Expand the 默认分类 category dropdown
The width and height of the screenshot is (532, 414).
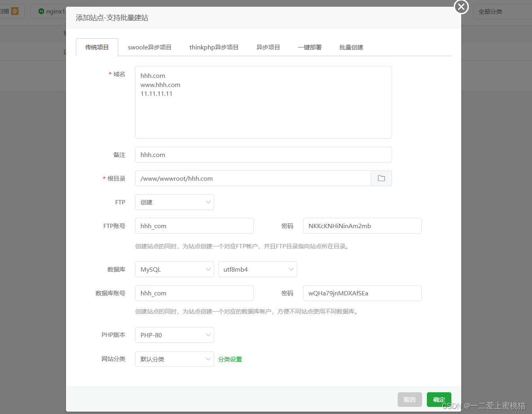(175, 359)
